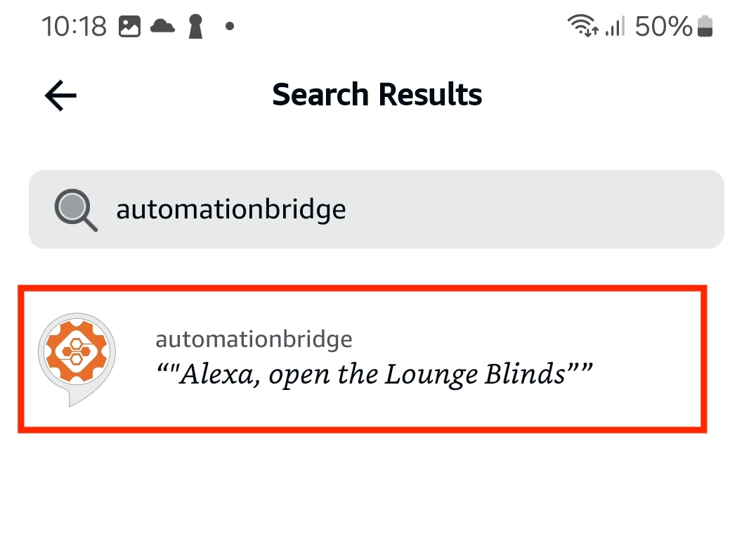Tap the battery icon
This screenshot has height=536, width=756.
[x=705, y=27]
